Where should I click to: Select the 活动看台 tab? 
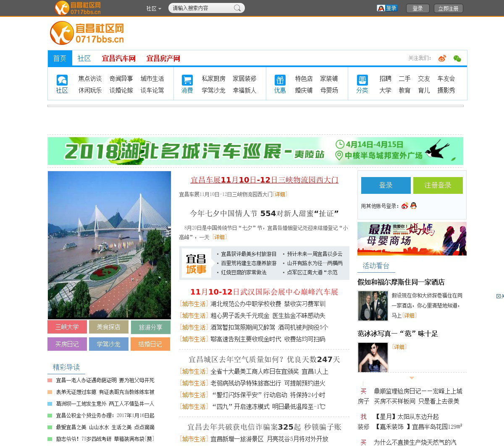click(376, 266)
